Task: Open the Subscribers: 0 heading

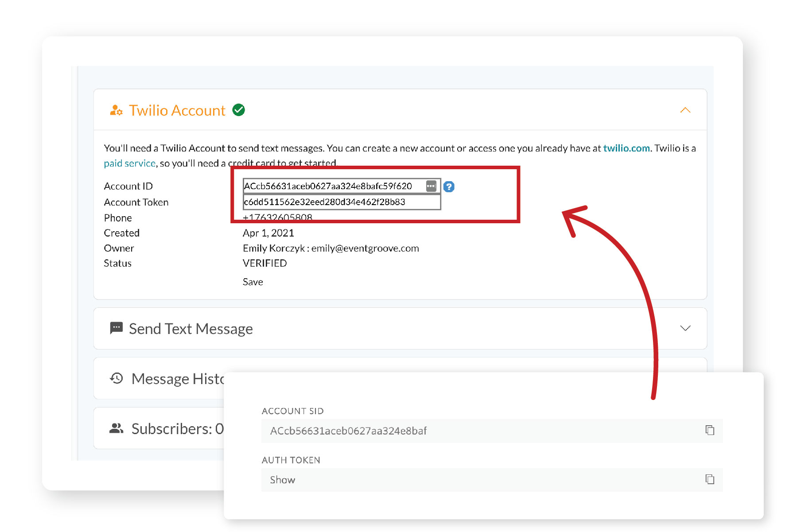Action: (178, 428)
